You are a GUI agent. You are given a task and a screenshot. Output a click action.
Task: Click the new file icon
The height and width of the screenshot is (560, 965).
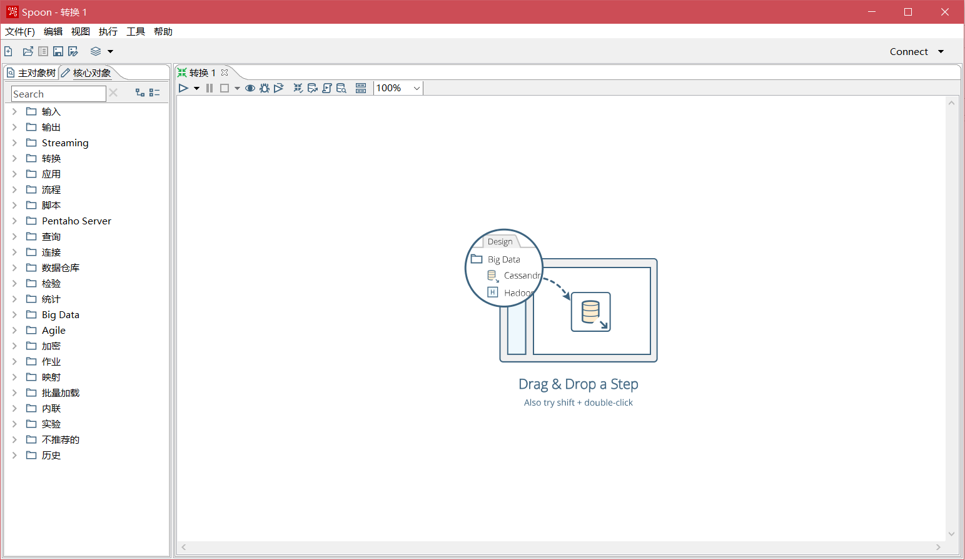tap(8, 51)
